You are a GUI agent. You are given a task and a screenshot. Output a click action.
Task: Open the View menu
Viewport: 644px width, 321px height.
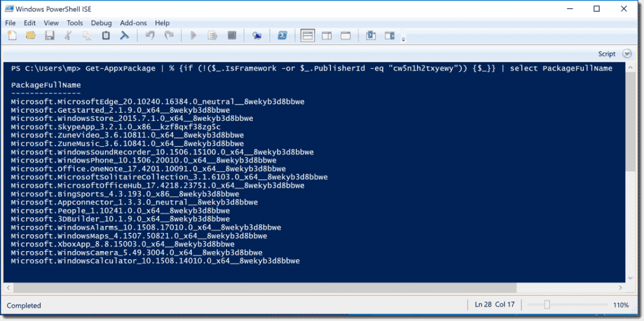click(x=52, y=23)
